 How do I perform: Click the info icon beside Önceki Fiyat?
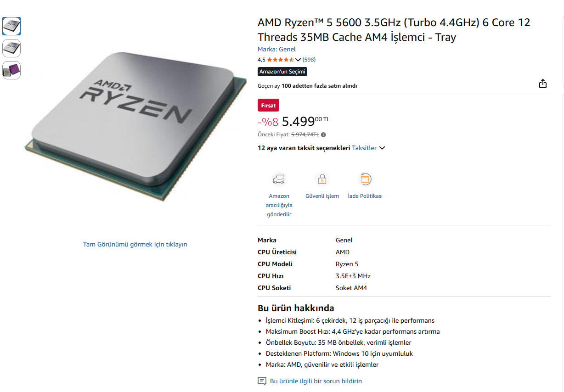(323, 135)
